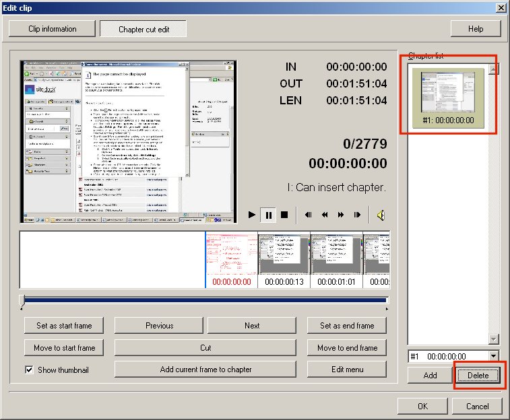This screenshot has height=420, width=510.
Task: Go to Previous chapter
Action: tap(159, 326)
